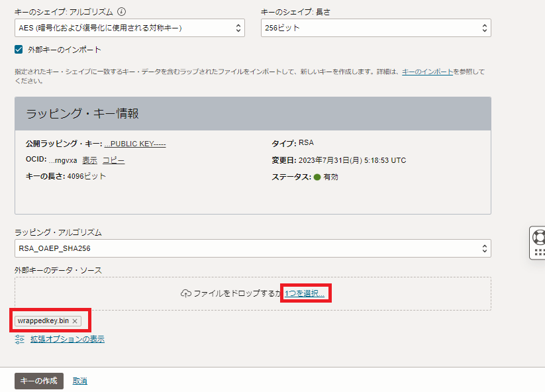The image size is (545, 392).
Task: Click the cloud upload icon in the drop zone
Action: point(185,293)
